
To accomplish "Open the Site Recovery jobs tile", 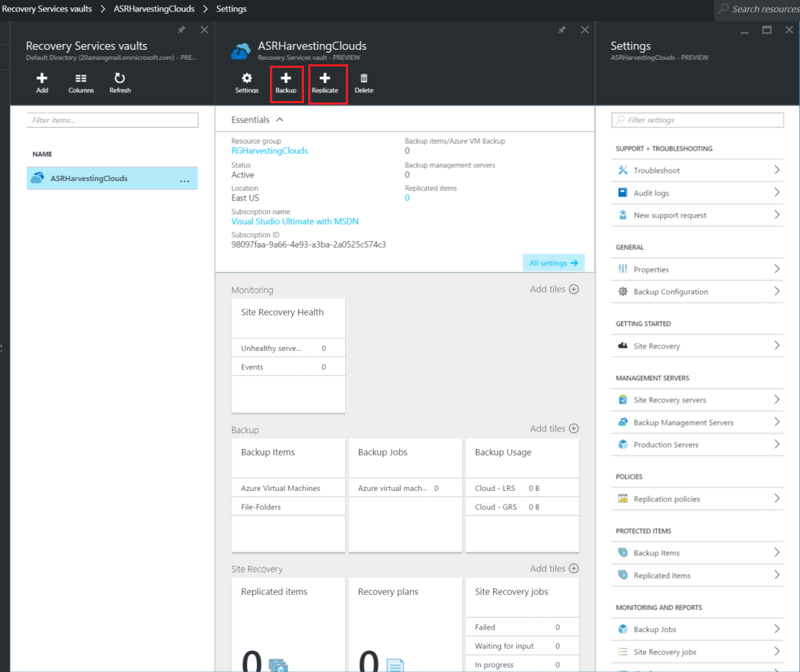I will pyautogui.click(x=522, y=625).
